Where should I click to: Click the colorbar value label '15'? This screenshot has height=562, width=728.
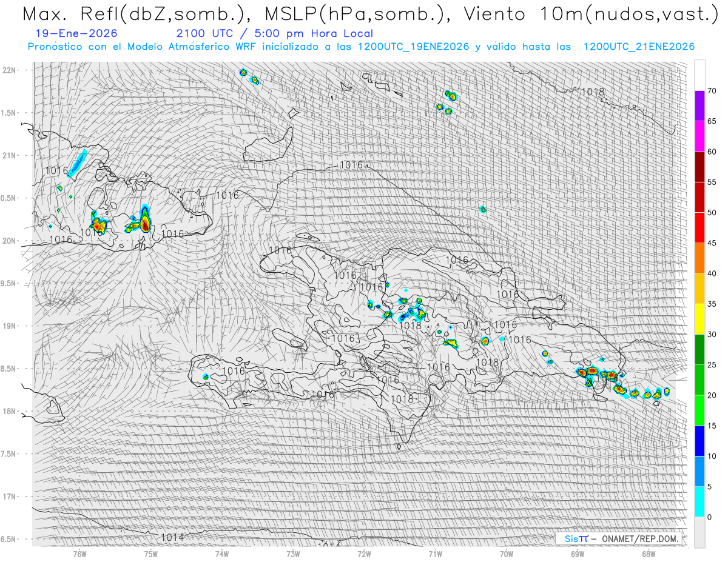point(712,426)
